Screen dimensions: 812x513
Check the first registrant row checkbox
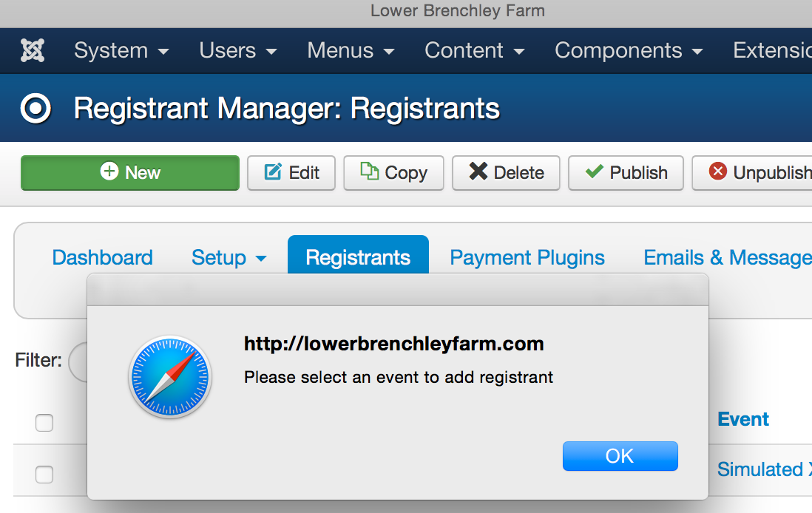[44, 474]
